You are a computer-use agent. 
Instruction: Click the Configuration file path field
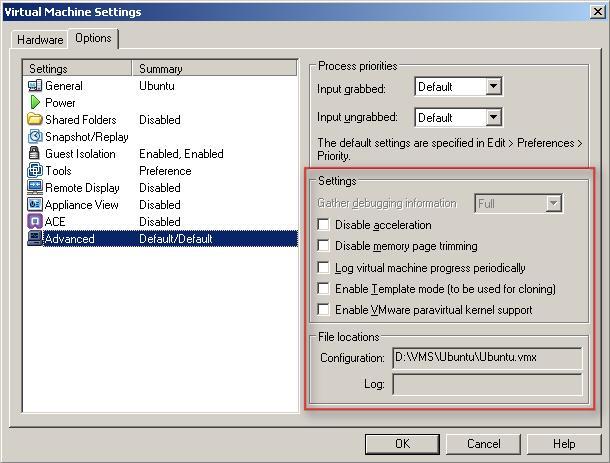point(487,358)
